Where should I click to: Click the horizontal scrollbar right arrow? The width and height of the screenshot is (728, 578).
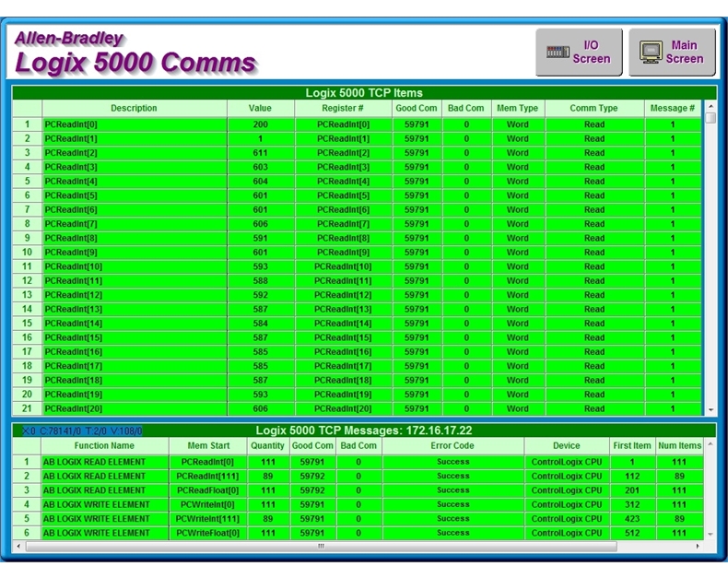pyautogui.click(x=698, y=546)
